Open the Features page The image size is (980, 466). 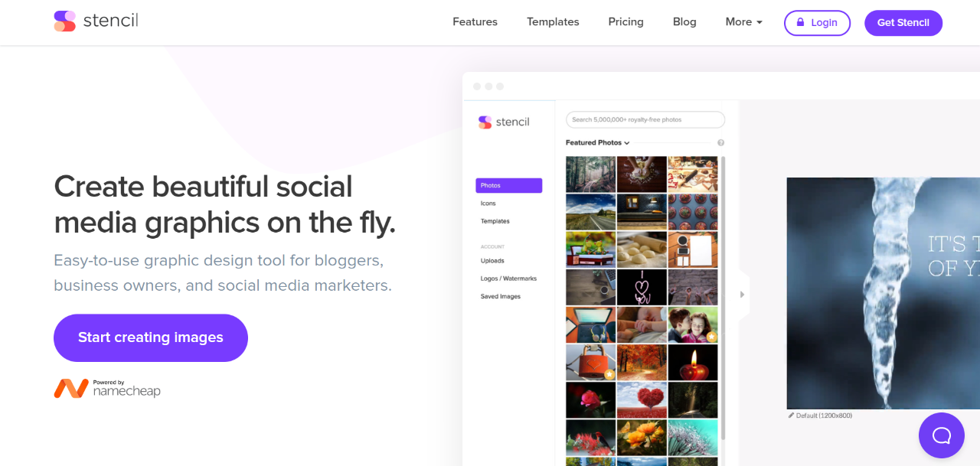tap(475, 22)
